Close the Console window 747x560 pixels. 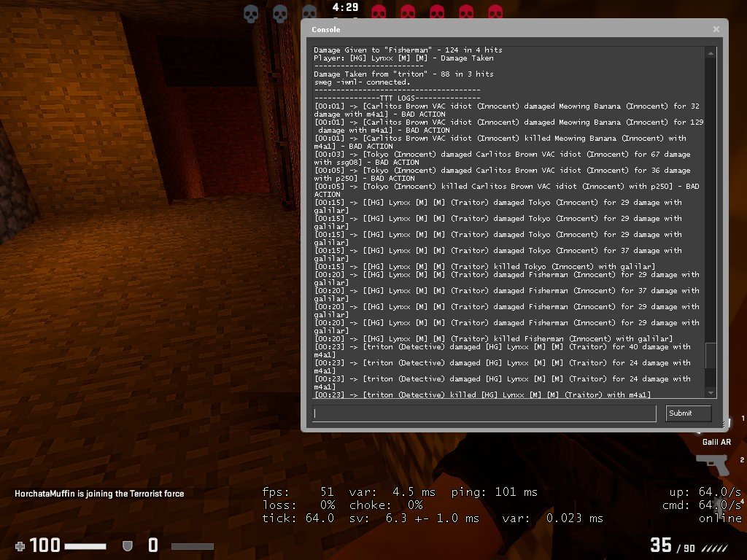click(716, 29)
